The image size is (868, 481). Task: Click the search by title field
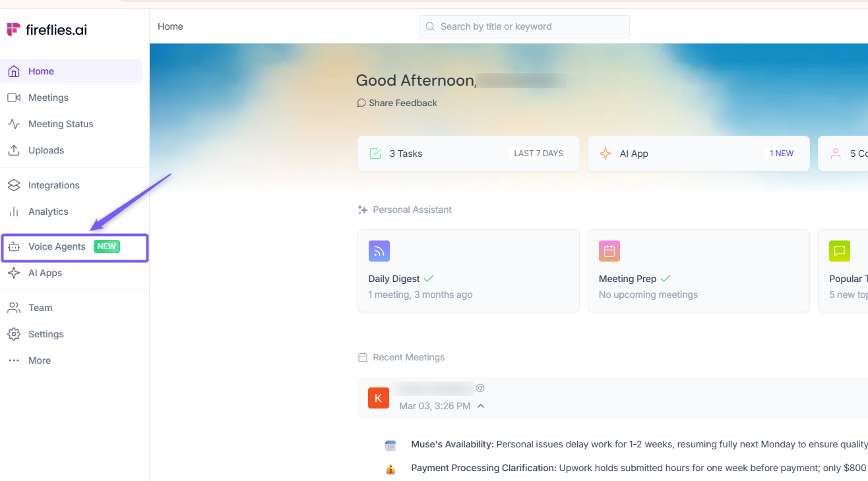pyautogui.click(x=524, y=26)
